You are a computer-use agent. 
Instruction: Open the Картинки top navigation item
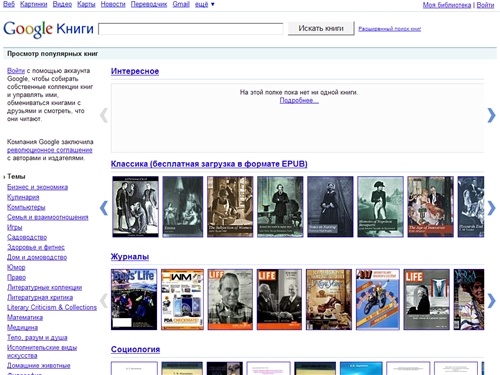click(x=34, y=4)
